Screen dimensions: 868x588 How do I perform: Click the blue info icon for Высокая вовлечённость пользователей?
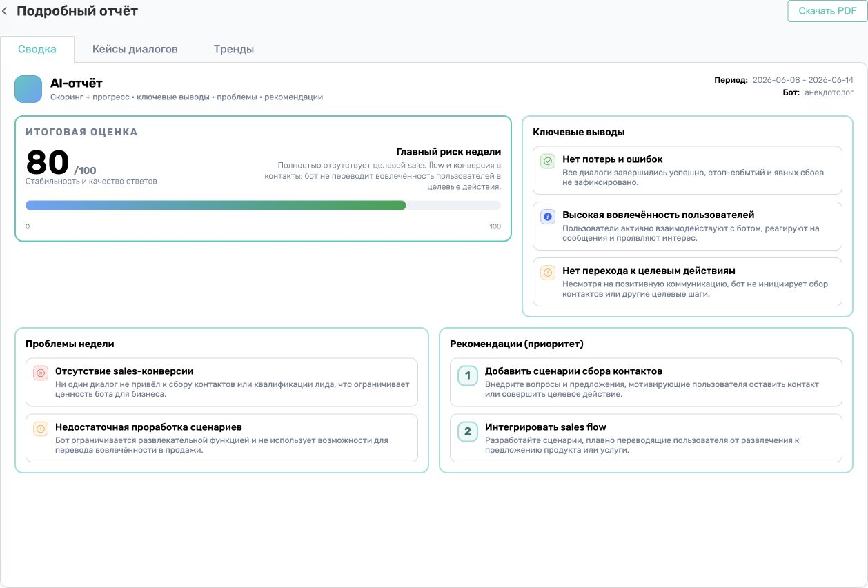548,217
